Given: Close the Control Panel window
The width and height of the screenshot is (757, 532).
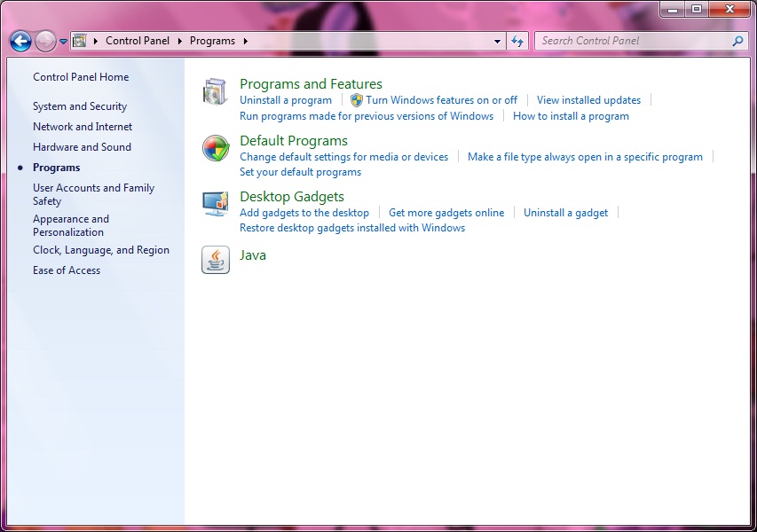Looking at the screenshot, I should point(729,9).
